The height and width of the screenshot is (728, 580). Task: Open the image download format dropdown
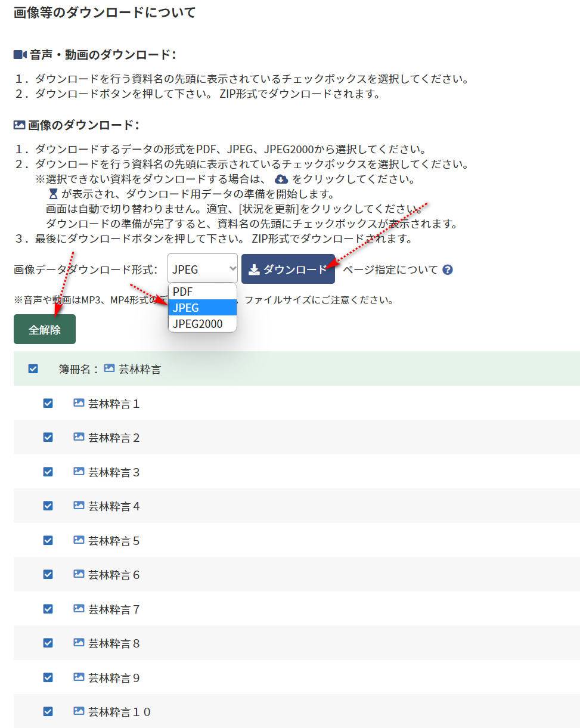click(x=203, y=269)
